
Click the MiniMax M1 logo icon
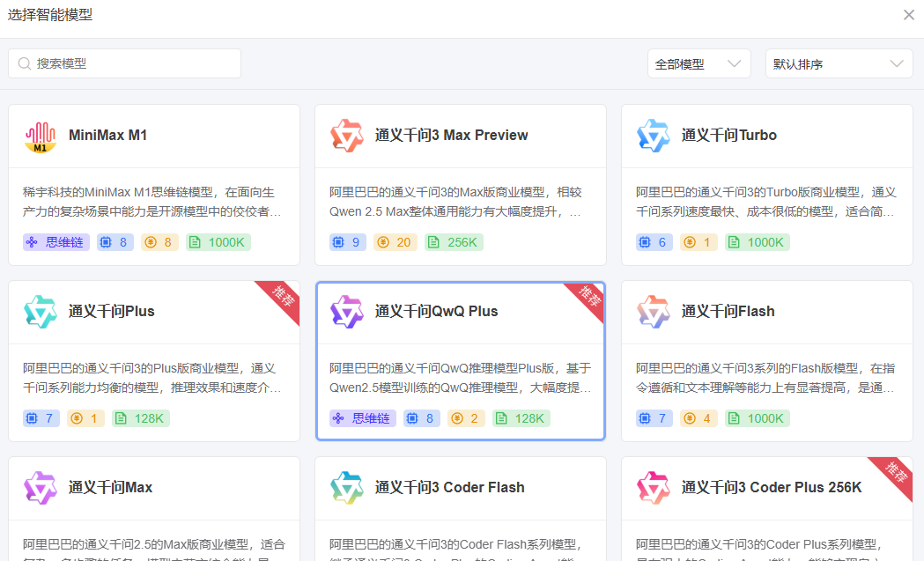coord(40,137)
